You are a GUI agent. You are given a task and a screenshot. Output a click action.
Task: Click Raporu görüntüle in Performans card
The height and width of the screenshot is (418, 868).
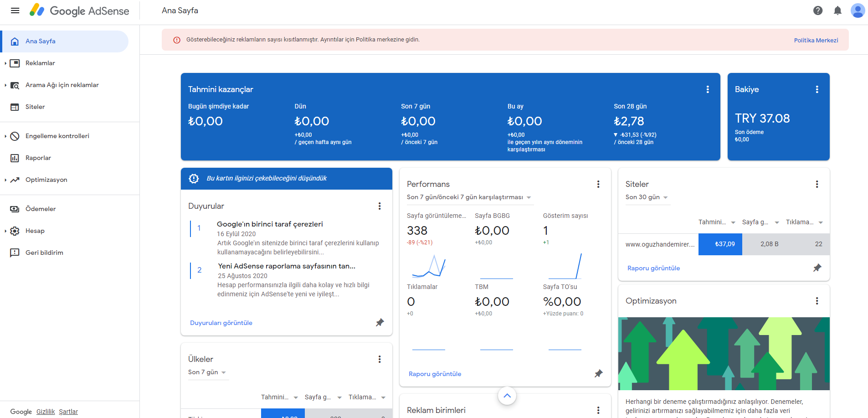pyautogui.click(x=435, y=374)
